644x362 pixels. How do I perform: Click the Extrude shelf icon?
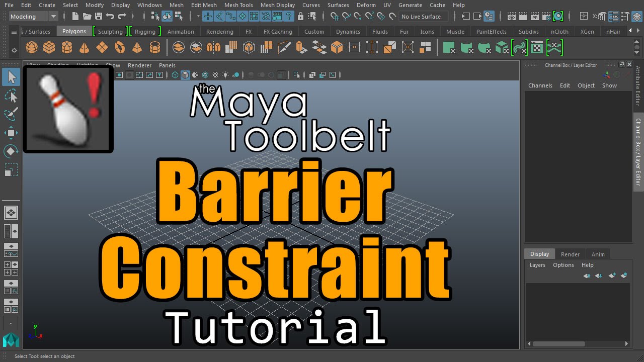click(301, 48)
